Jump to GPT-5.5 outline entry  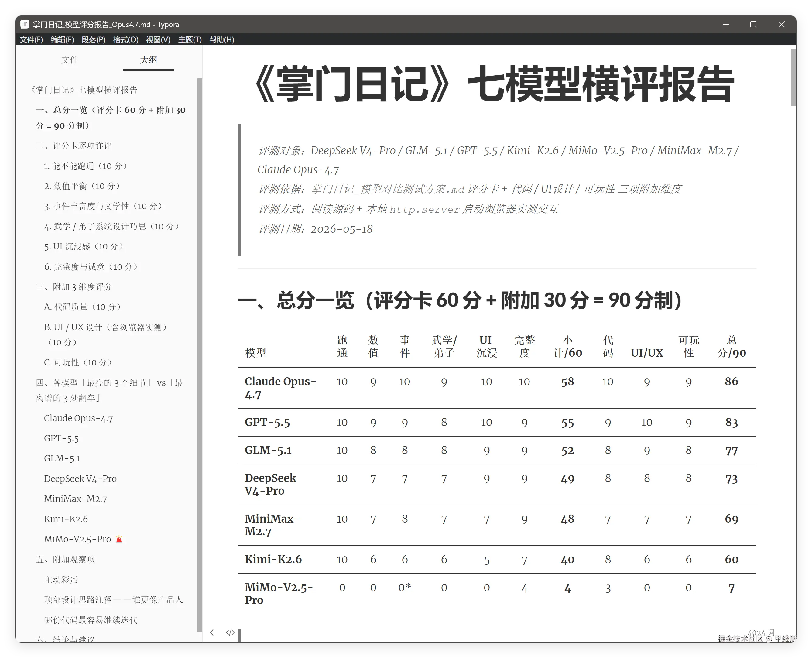point(61,438)
